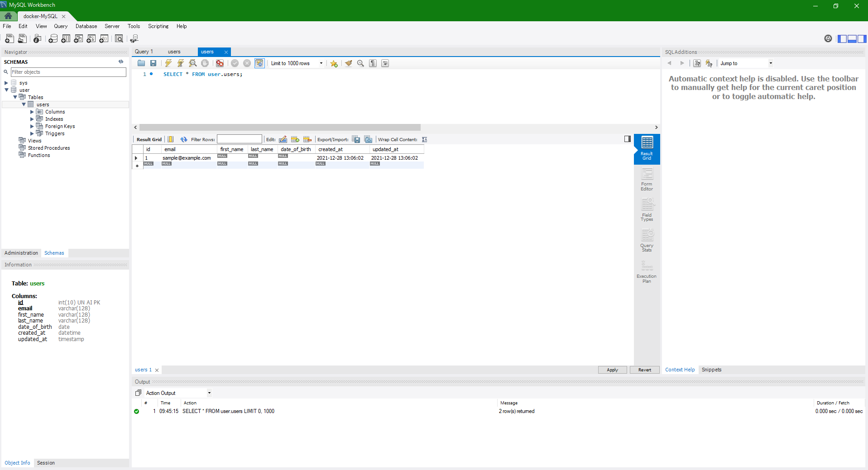Expand the Columns node
This screenshot has width=868, height=470.
point(32,112)
